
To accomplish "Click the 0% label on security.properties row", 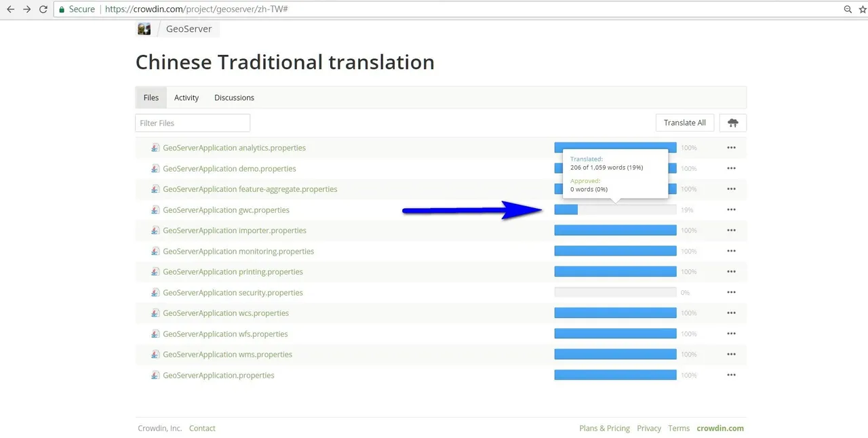I will click(685, 293).
